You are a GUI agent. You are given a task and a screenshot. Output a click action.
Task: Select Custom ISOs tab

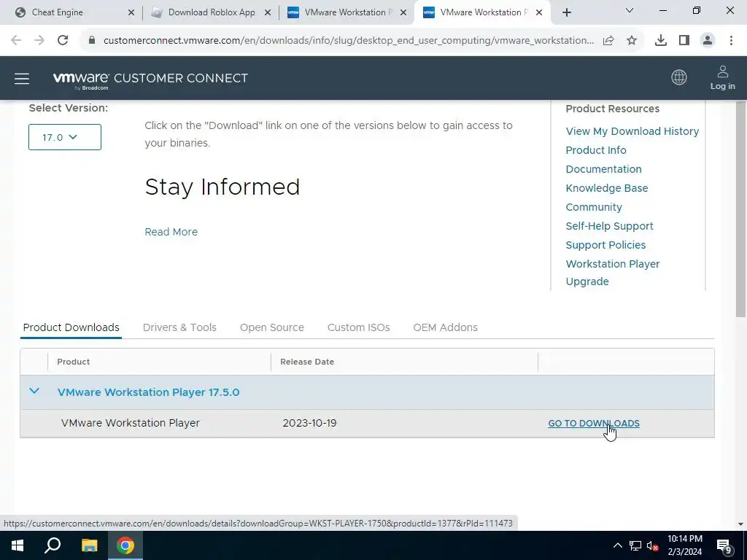click(359, 327)
